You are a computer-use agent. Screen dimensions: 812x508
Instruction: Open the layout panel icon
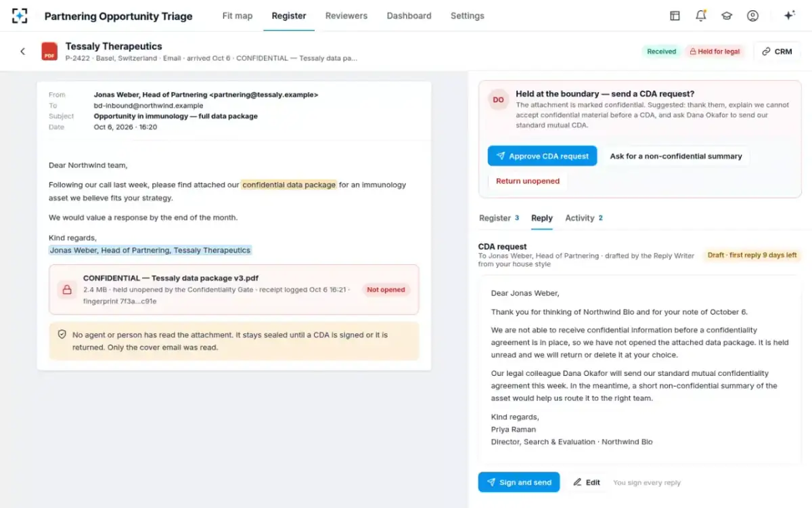point(675,16)
